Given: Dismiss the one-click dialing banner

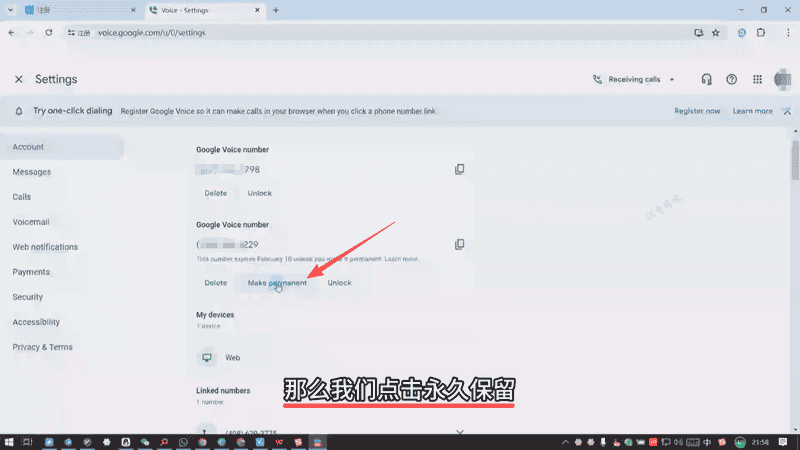Looking at the screenshot, I should [x=787, y=111].
